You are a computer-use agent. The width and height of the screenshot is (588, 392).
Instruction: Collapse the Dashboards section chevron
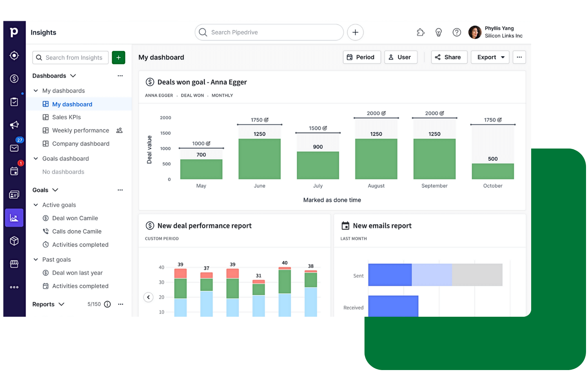click(x=73, y=76)
